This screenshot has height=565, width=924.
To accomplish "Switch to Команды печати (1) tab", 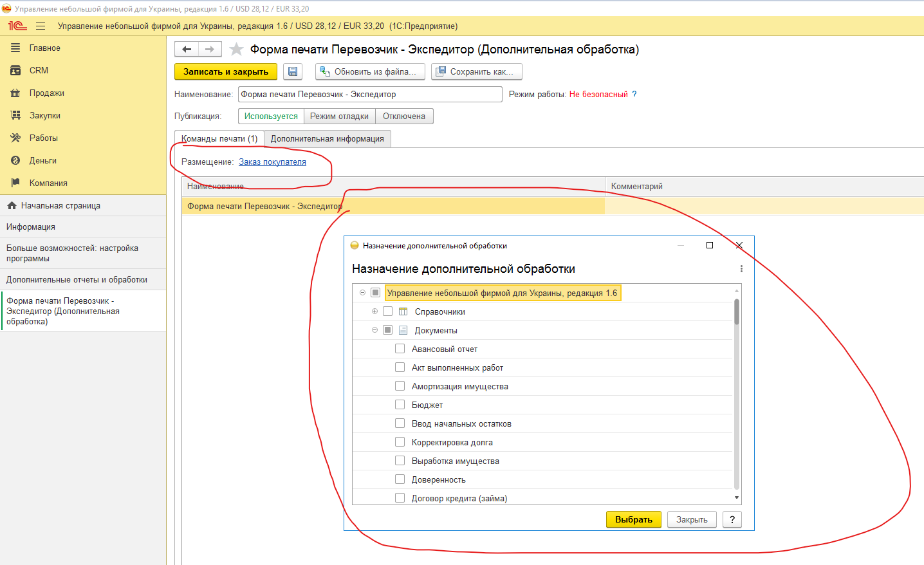I will pos(219,138).
